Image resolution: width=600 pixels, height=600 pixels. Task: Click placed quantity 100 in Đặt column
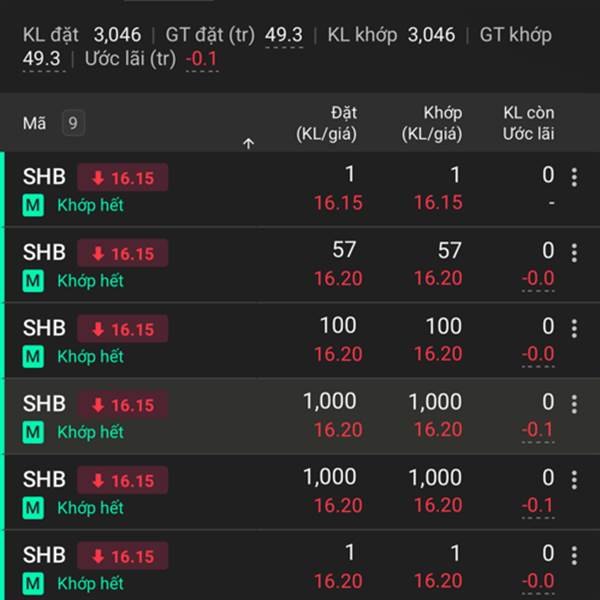click(338, 326)
